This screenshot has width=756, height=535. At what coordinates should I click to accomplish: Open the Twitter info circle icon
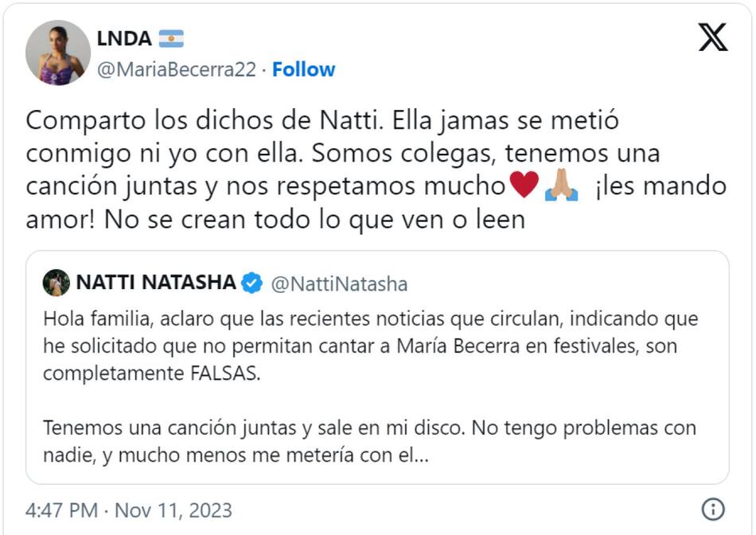coord(712,509)
